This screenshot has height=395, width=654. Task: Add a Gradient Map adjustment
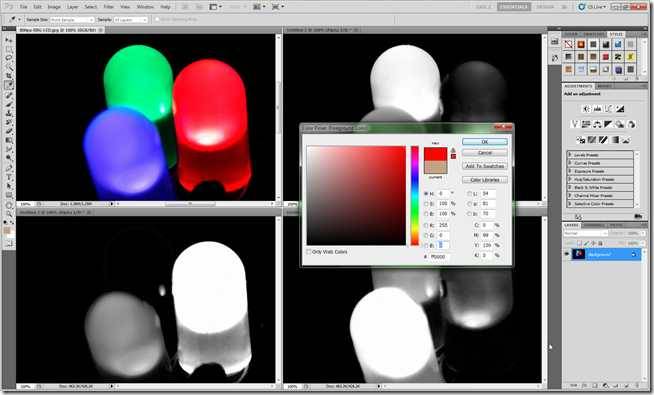pos(615,140)
